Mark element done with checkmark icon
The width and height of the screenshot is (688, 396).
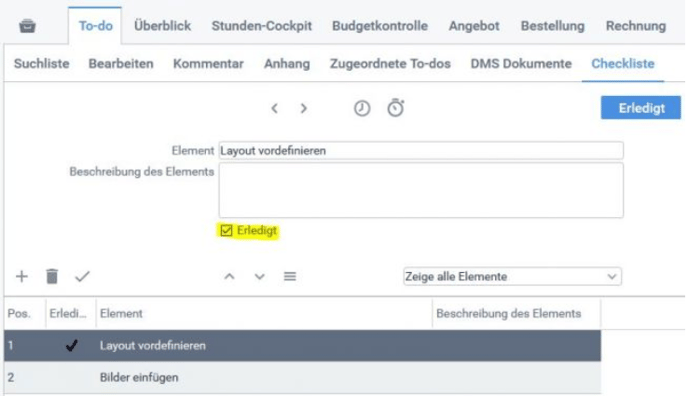(82, 276)
